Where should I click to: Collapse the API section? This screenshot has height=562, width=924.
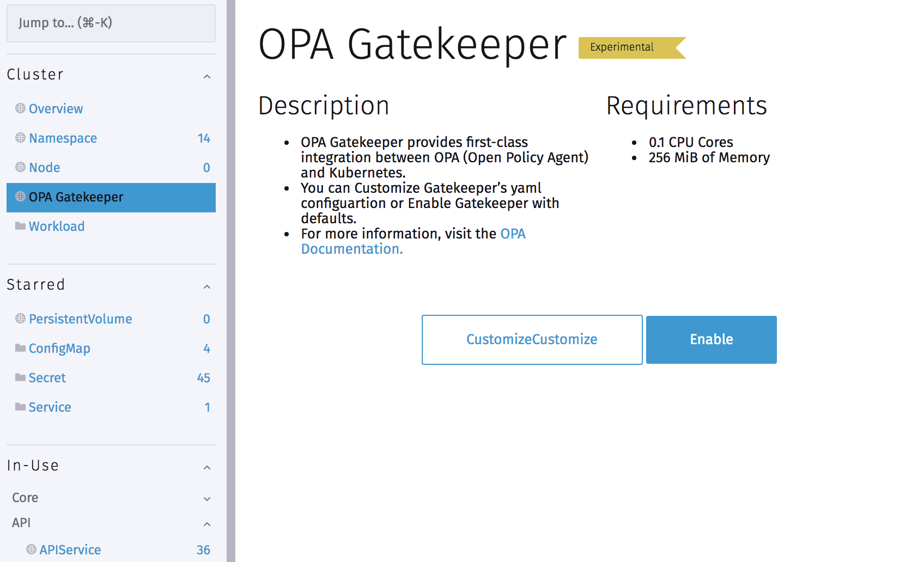206,524
